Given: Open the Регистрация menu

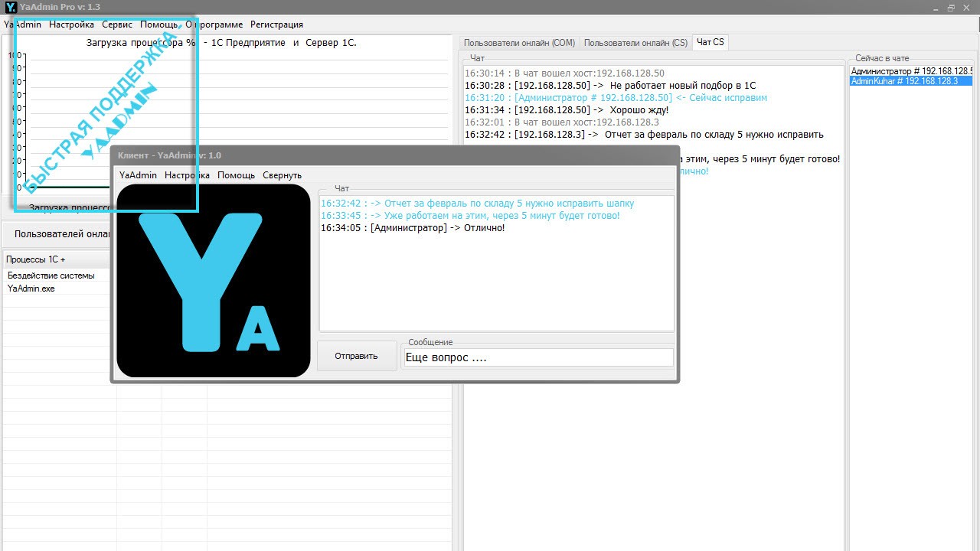Looking at the screenshot, I should 276,24.
